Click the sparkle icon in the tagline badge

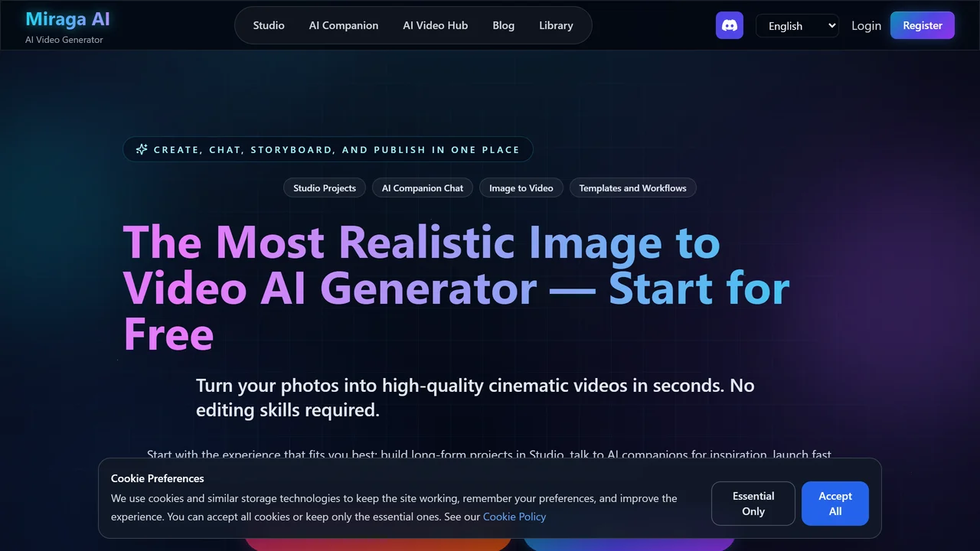(x=142, y=149)
